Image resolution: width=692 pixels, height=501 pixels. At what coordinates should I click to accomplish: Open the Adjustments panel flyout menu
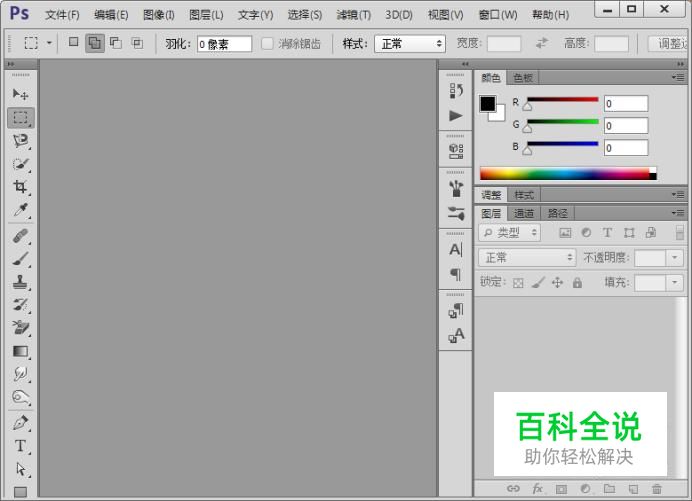pyautogui.click(x=678, y=195)
